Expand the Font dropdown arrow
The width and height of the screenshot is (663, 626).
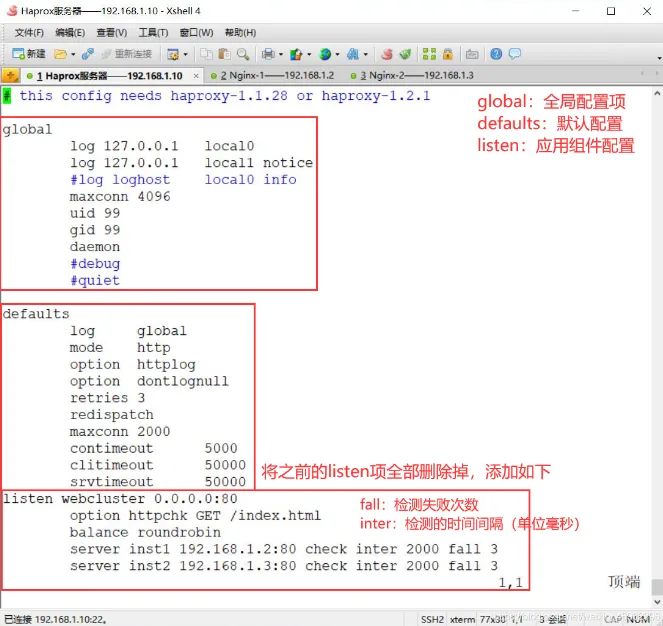click(x=366, y=54)
